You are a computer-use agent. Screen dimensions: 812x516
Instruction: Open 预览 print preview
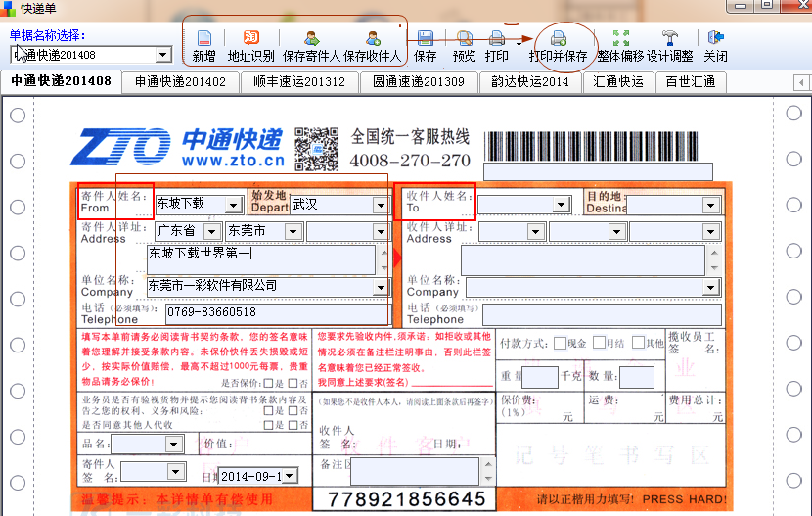pos(465,40)
